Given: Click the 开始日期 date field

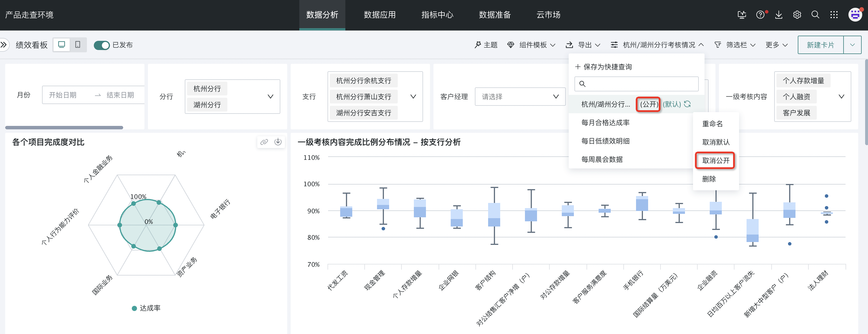Looking at the screenshot, I should coord(63,95).
